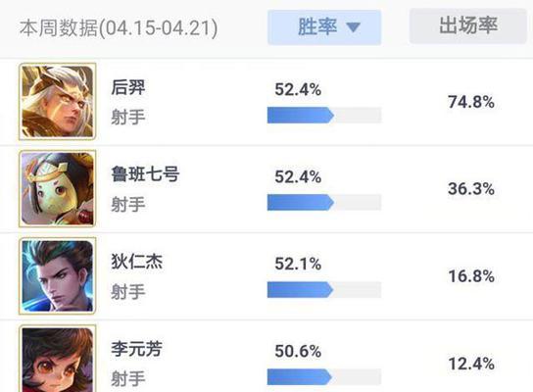Click the hero name 后羿
Screen dimensions: 533x392
[x=128, y=87]
